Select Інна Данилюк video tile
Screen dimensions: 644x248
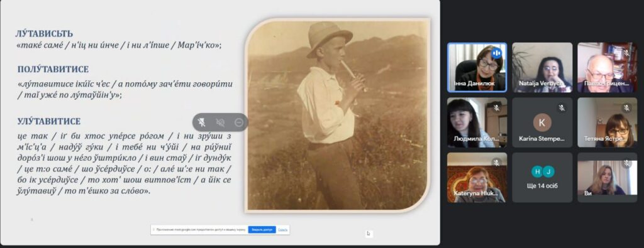[477, 67]
